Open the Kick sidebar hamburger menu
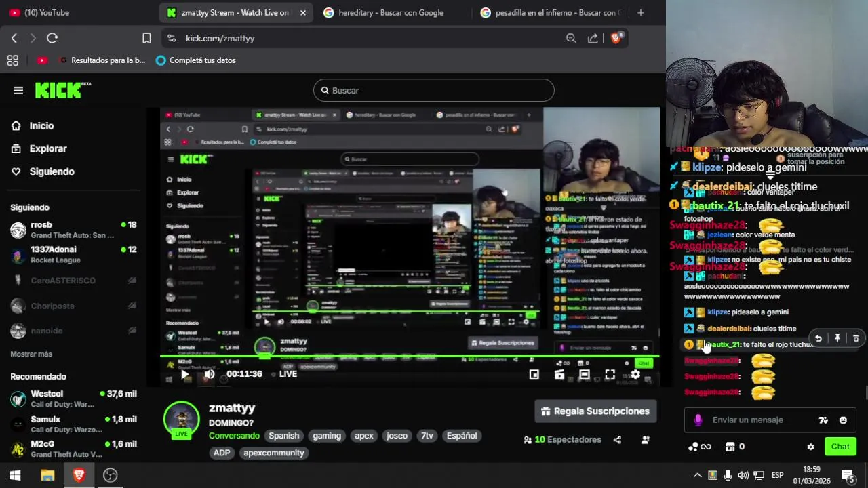 pos(18,90)
